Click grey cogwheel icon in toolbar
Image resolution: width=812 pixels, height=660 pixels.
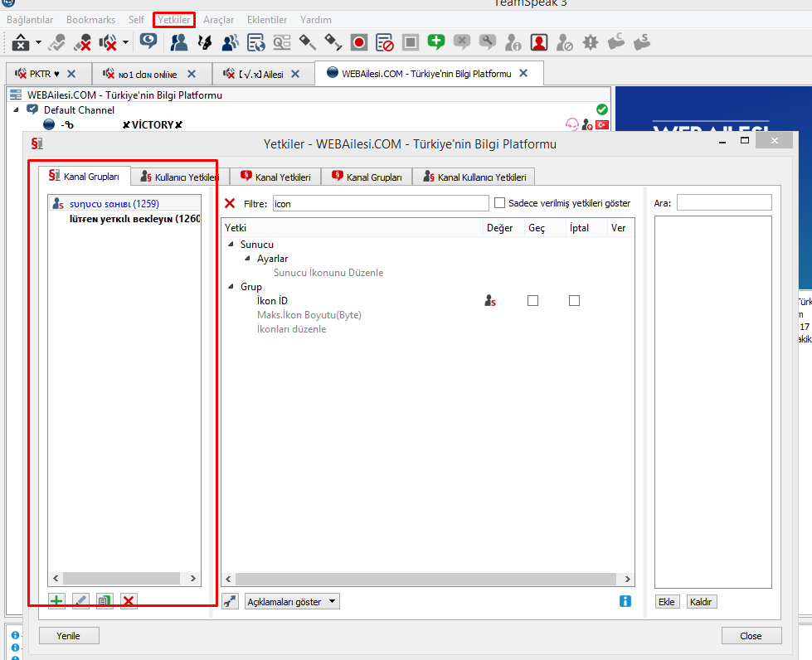pyautogui.click(x=591, y=42)
